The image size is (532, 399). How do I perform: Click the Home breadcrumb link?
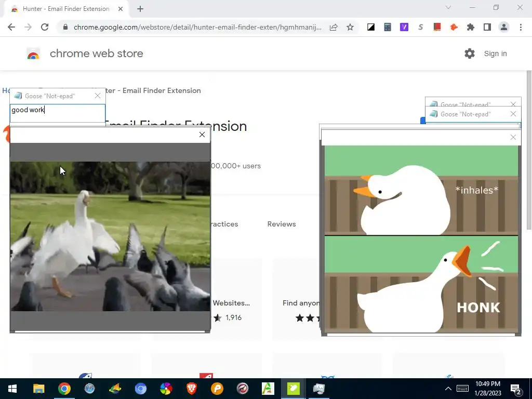pos(6,90)
